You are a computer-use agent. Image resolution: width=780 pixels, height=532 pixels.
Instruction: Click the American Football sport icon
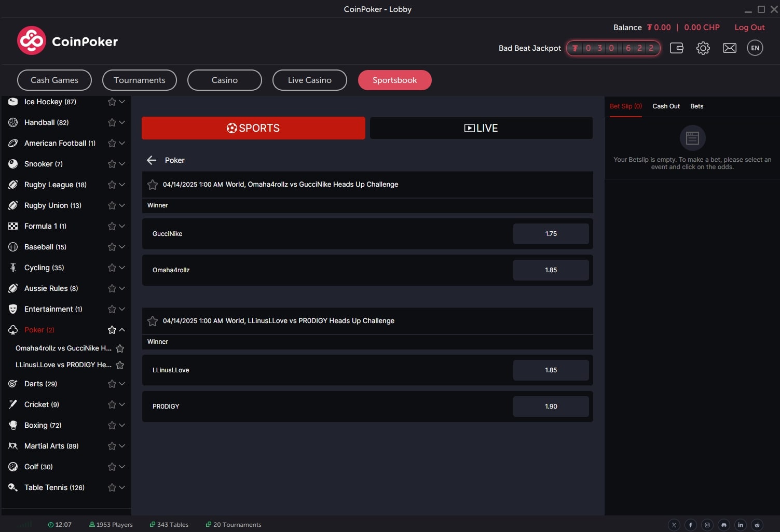coord(13,143)
